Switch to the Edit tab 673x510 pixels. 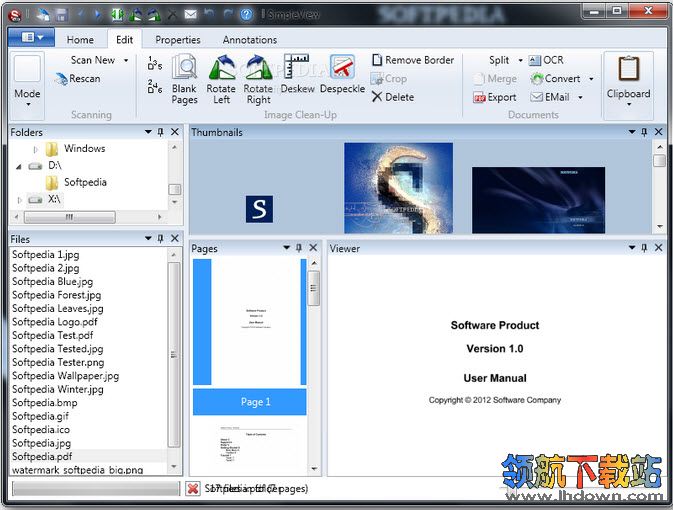[x=124, y=39]
